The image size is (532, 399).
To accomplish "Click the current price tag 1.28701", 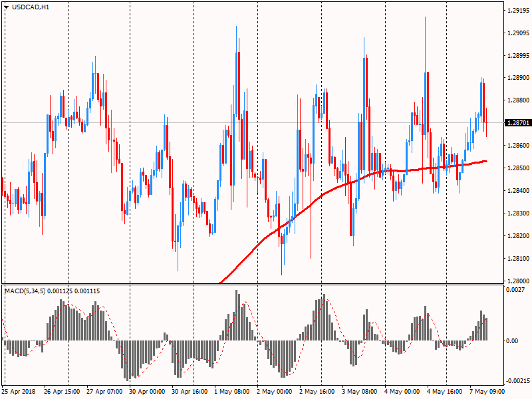I will (x=517, y=123).
